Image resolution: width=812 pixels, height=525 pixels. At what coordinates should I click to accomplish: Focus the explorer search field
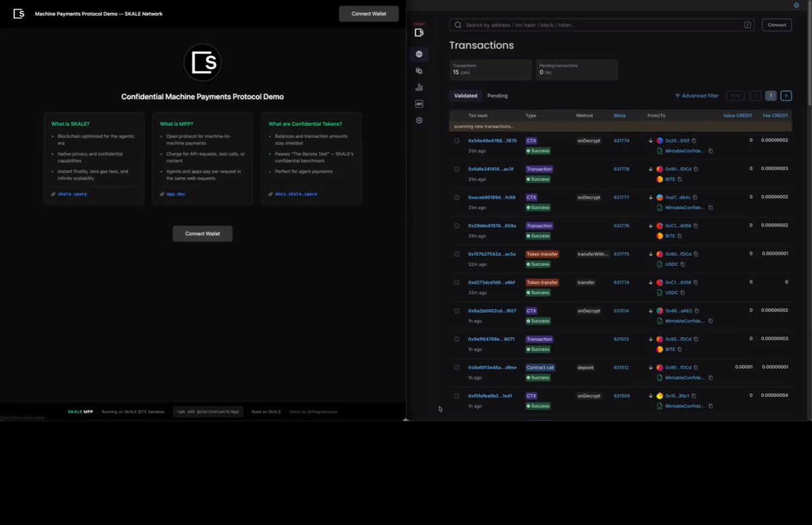(602, 25)
